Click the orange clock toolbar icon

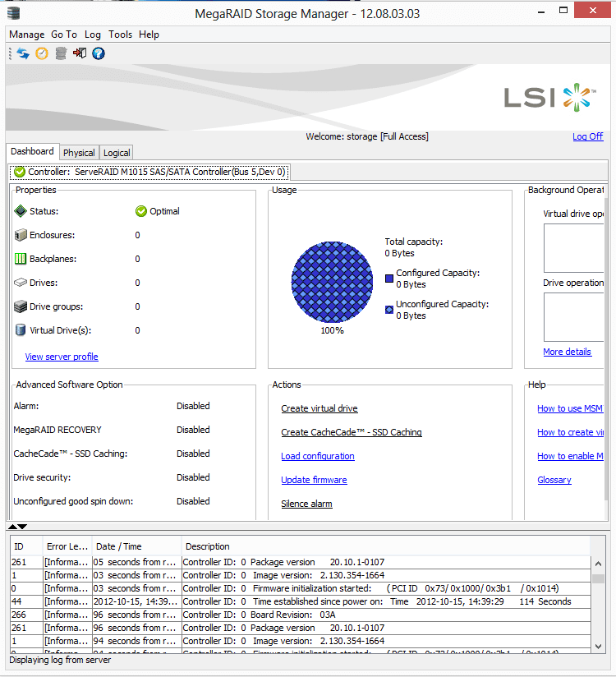42,53
